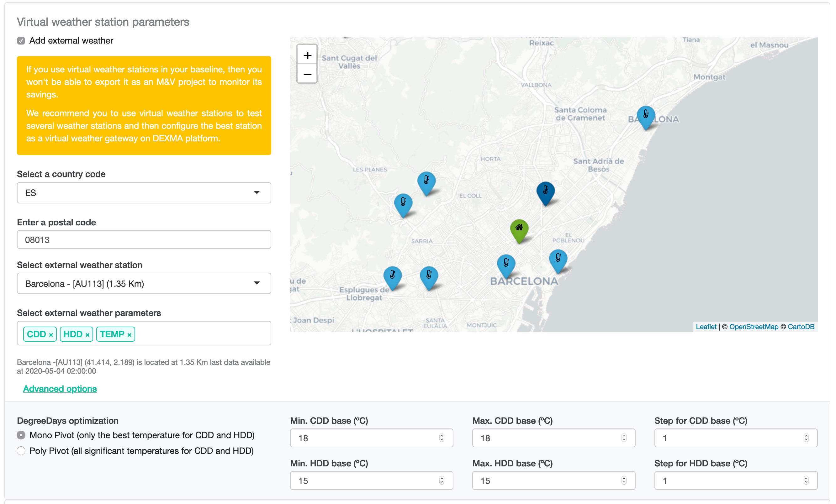Click the 'Select external weather parameters' label
This screenshot has width=836, height=504.
point(89,313)
